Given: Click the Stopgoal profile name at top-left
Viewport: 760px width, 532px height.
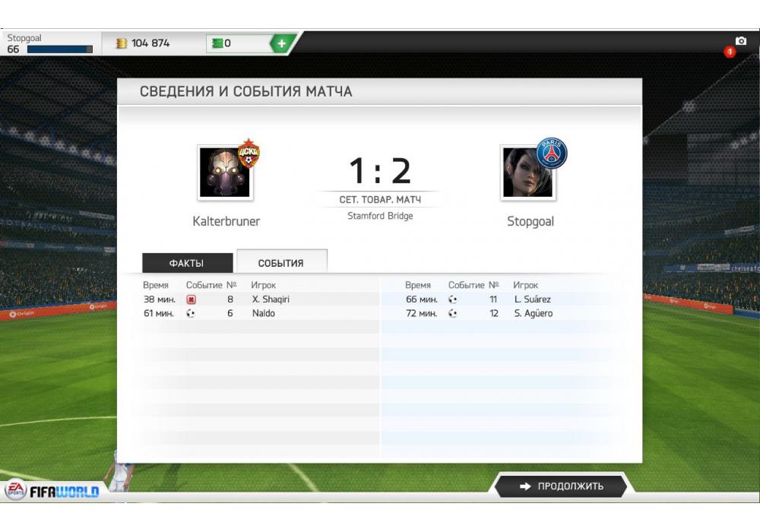Looking at the screenshot, I should tap(24, 38).
